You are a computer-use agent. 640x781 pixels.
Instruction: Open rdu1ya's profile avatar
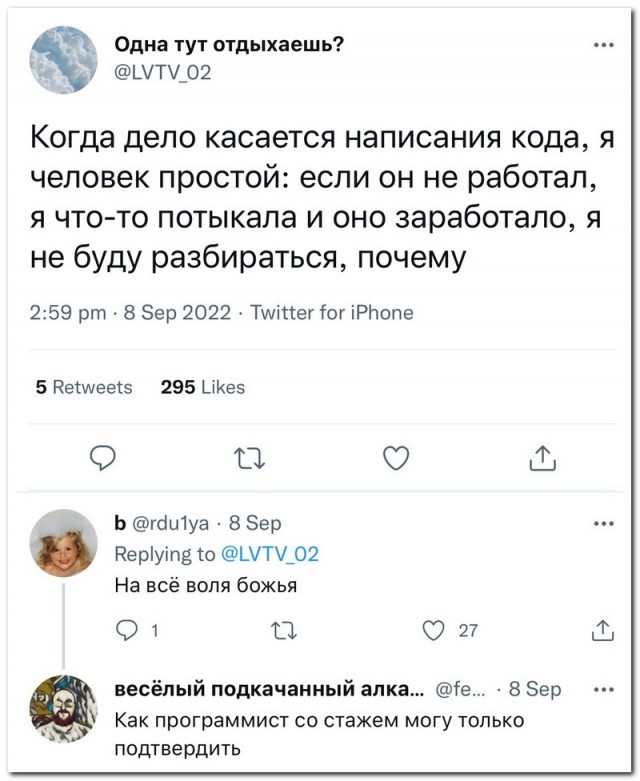(x=65, y=542)
